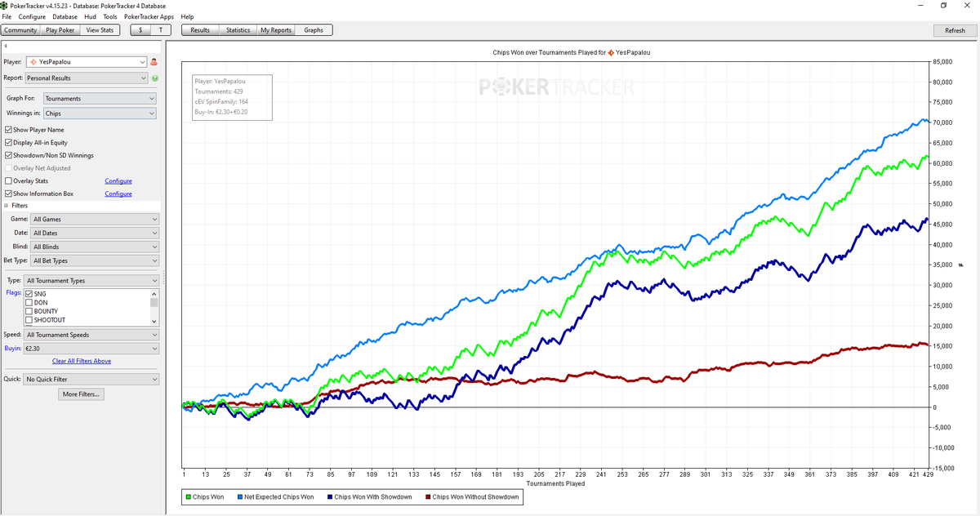Screen dimensions: 980x516
Task: Open the Bet Type dropdown
Action: coord(95,260)
